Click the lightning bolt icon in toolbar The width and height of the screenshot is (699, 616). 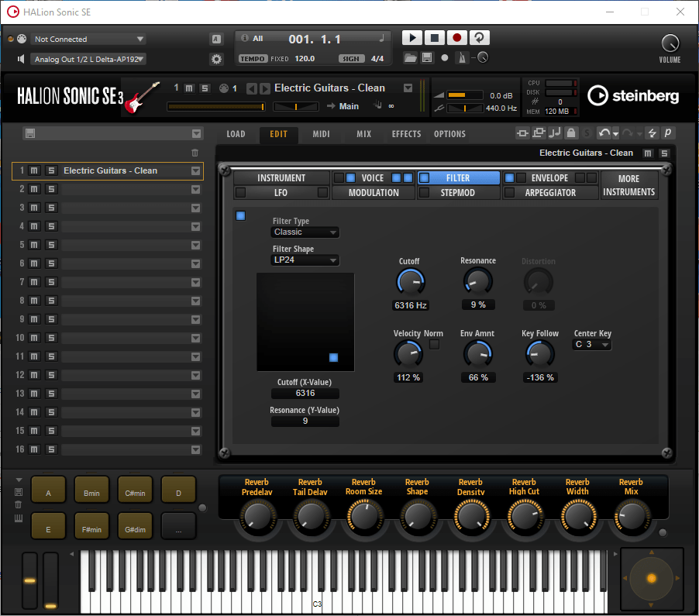point(653,132)
